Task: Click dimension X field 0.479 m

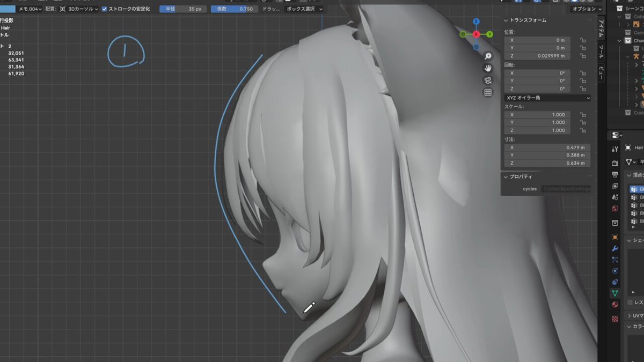Action: [x=547, y=147]
